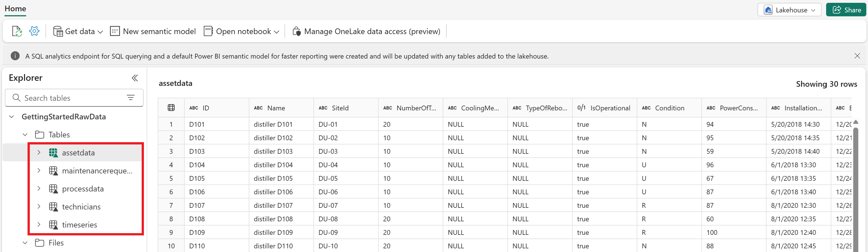868x252 pixels.
Task: Click the refresh lakehouse icon in toolbar
Action: pyautogui.click(x=17, y=31)
